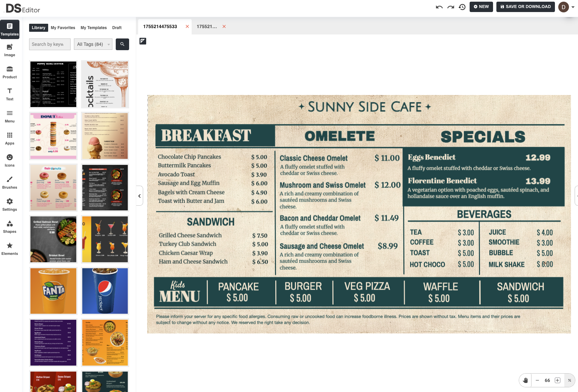Viewport: 578px width, 392px height.
Task: Click SAVE OR DOWNLOAD button
Action: click(x=525, y=7)
